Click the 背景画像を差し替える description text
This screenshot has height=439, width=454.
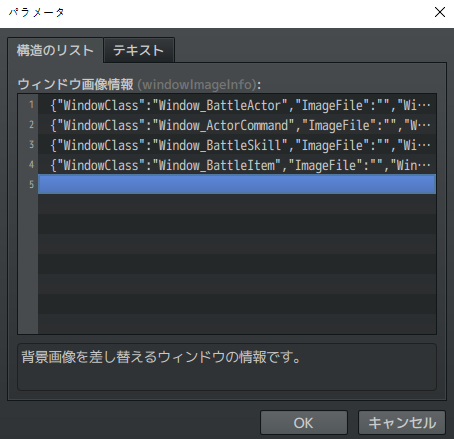pyautogui.click(x=161, y=357)
